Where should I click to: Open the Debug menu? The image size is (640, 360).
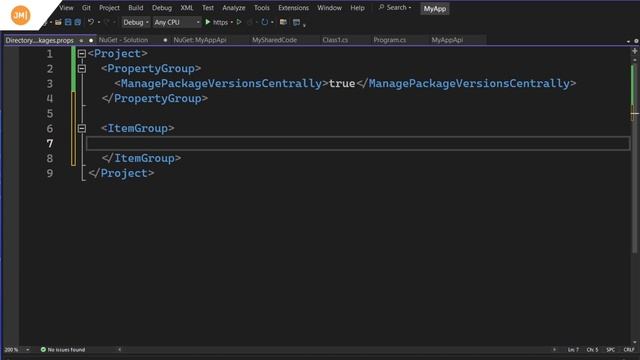click(x=162, y=8)
